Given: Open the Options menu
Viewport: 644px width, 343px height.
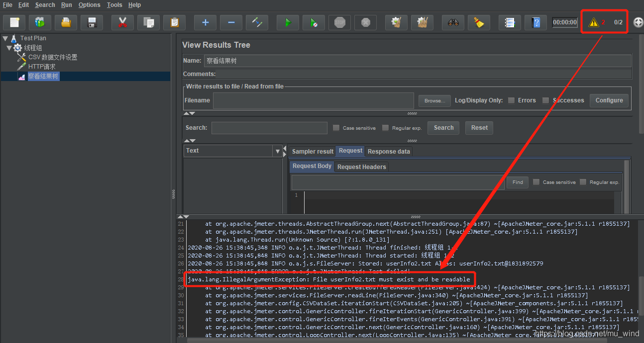Looking at the screenshot, I should pyautogui.click(x=89, y=5).
